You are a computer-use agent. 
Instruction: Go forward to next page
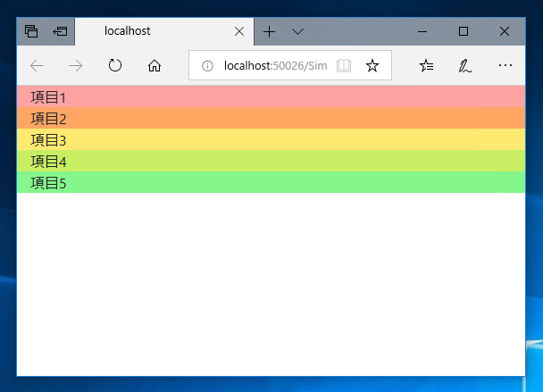76,65
